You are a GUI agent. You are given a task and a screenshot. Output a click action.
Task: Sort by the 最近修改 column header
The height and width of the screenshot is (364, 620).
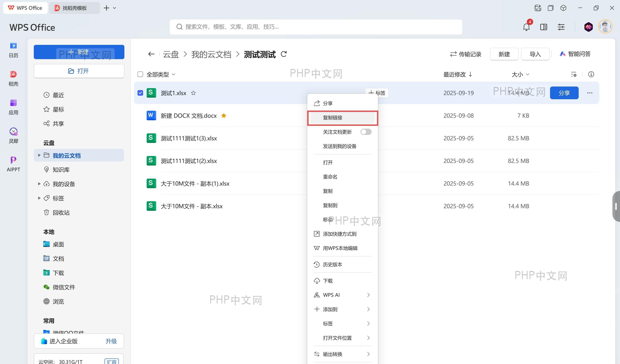click(458, 74)
